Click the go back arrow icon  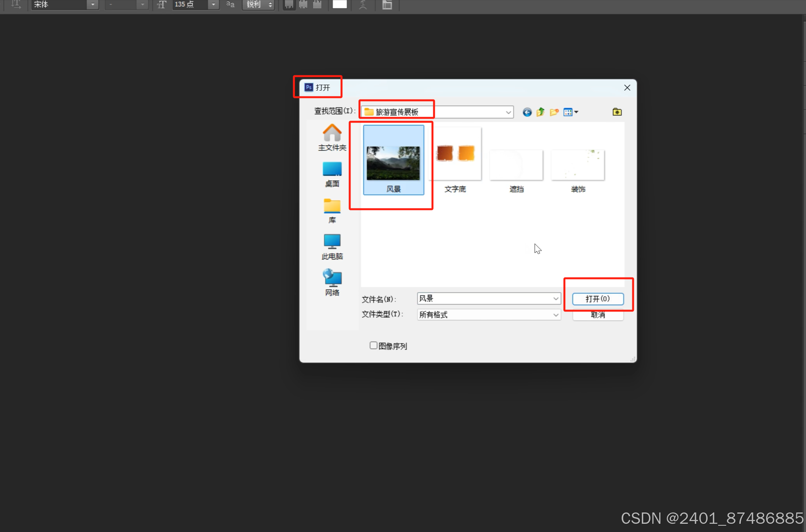click(x=527, y=112)
